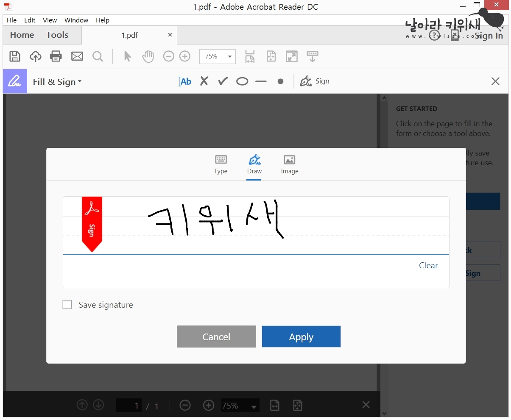Open the Find text magnifier icon

pyautogui.click(x=98, y=56)
